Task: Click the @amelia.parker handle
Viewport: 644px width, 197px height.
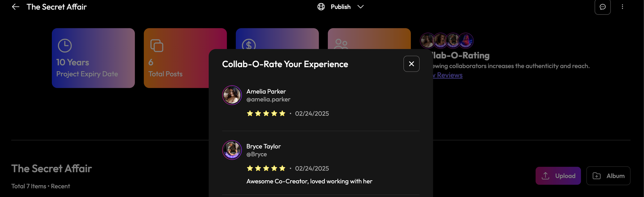Action: pos(268,100)
